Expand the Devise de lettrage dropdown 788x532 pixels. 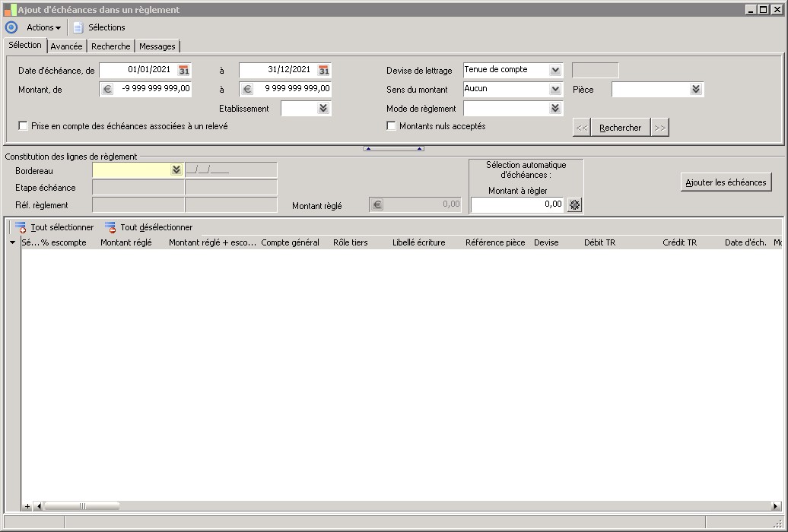[555, 70]
